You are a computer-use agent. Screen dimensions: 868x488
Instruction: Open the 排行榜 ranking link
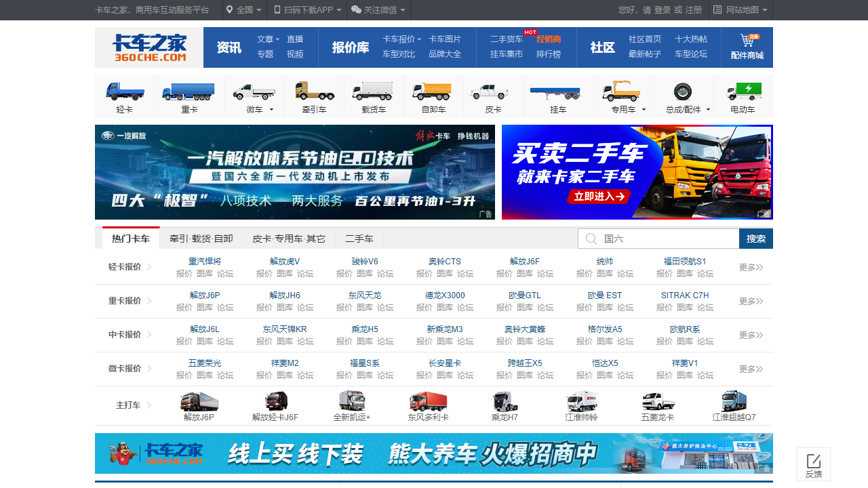pyautogui.click(x=549, y=54)
